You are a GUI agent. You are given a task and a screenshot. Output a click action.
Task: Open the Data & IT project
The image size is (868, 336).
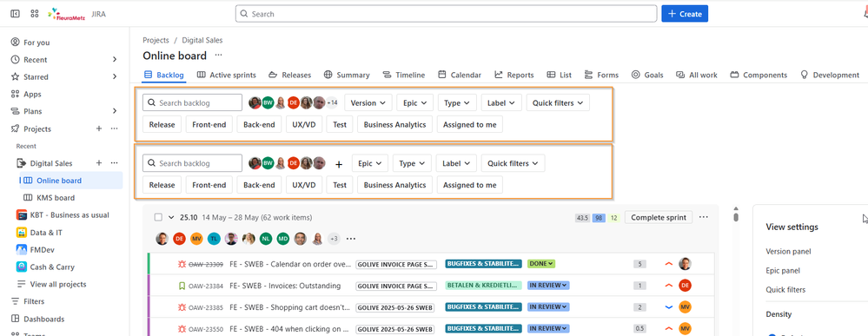click(46, 233)
